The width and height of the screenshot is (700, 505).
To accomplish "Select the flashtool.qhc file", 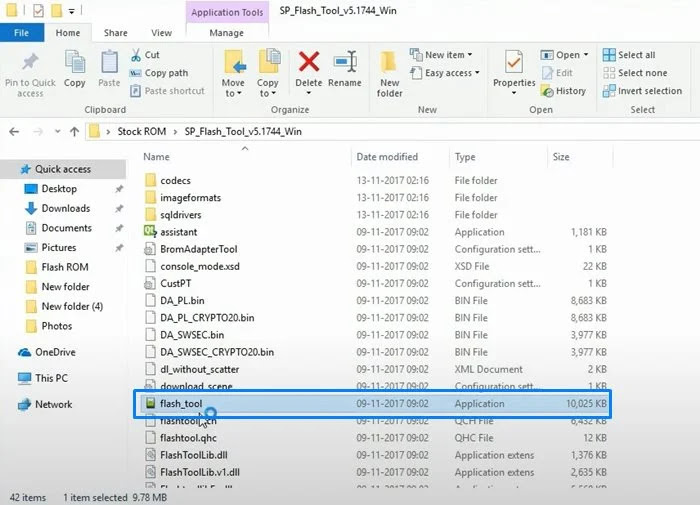I will [188, 438].
